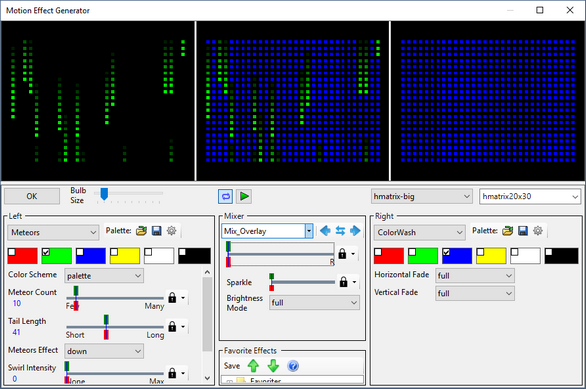
Task: Click the right ColorWash preview pane
Action: click(x=488, y=101)
